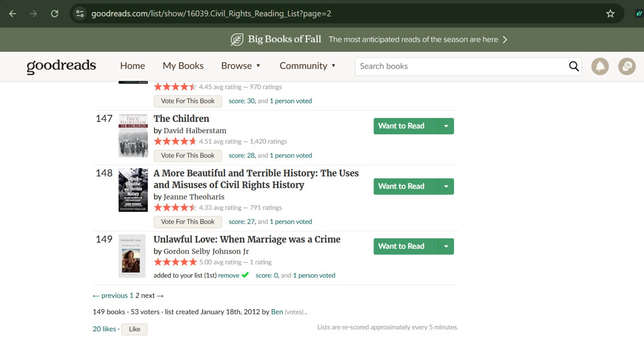
Task: Open site information icon in address bar
Action: tap(80, 14)
